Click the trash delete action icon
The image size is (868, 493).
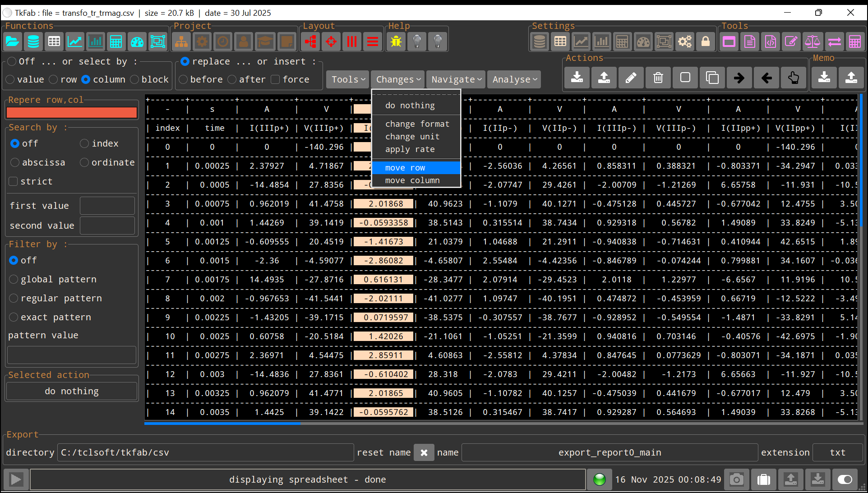(x=658, y=78)
